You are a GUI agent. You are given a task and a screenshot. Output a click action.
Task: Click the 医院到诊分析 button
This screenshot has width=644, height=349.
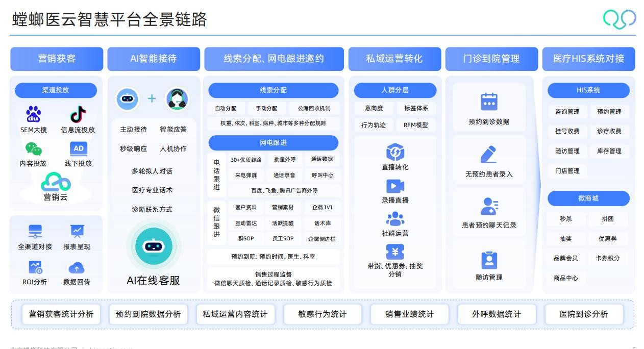(x=584, y=314)
